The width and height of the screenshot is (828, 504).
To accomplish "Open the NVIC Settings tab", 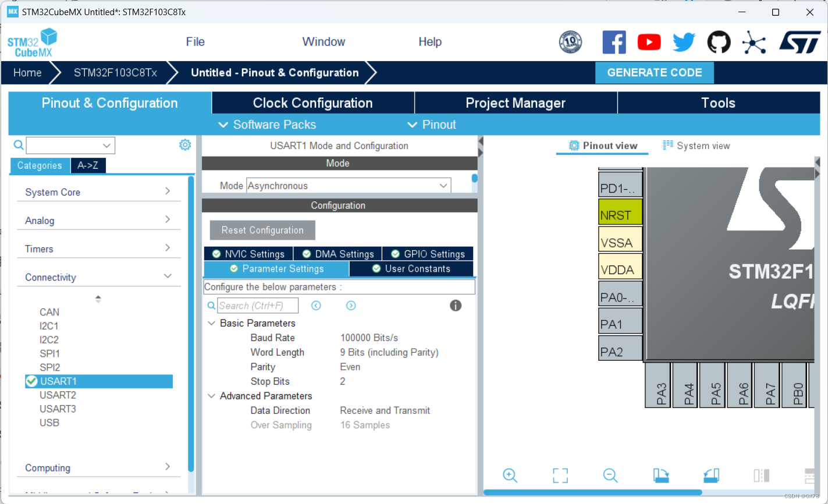I will [248, 254].
